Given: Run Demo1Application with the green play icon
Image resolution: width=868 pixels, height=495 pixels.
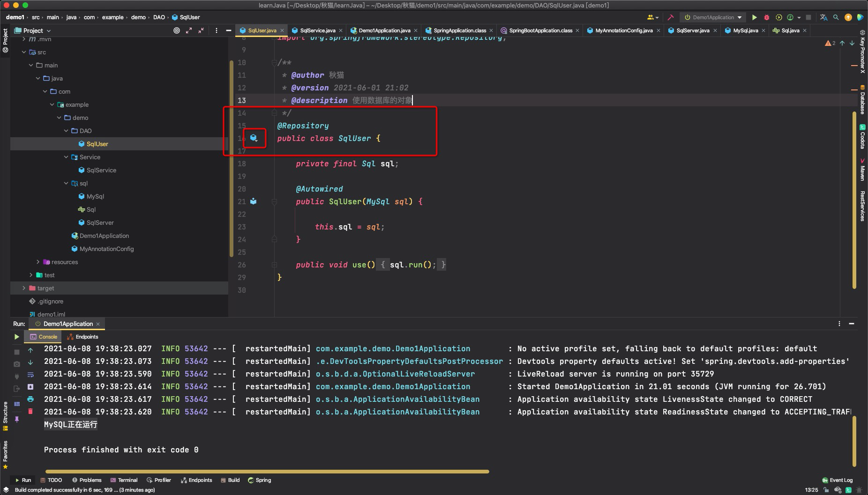Looking at the screenshot, I should pyautogui.click(x=755, y=17).
